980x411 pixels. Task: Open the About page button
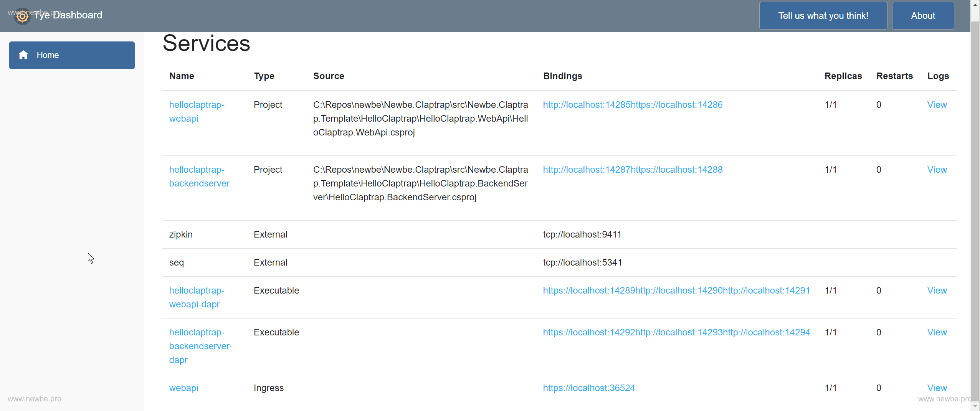click(922, 16)
